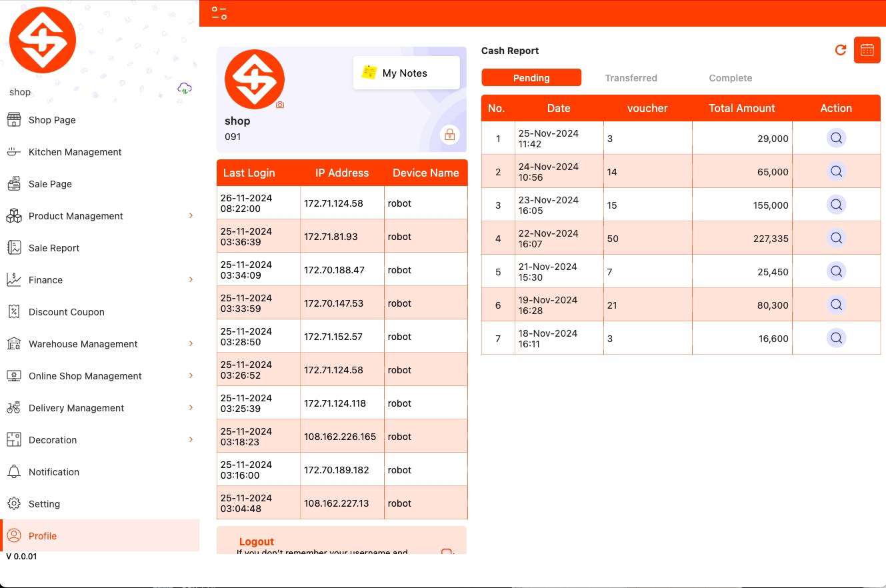
Task: Click the filter sliders icon in top bar
Action: point(219,13)
